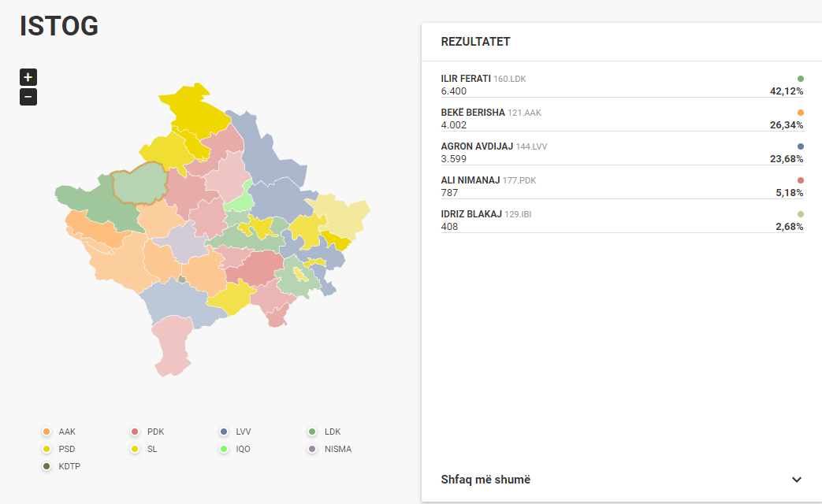Image resolution: width=822 pixels, height=504 pixels.
Task: Click the 160.LDK party code
Action: [x=510, y=79]
